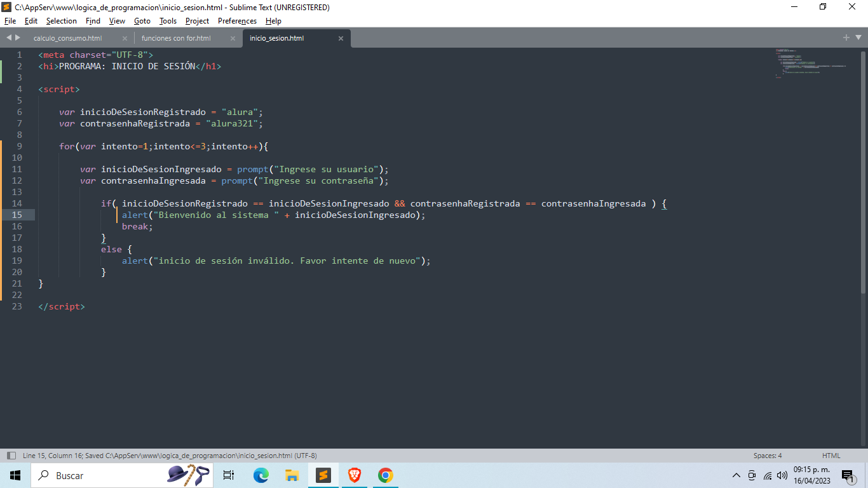Switch to funciones con for.html tab

176,38
